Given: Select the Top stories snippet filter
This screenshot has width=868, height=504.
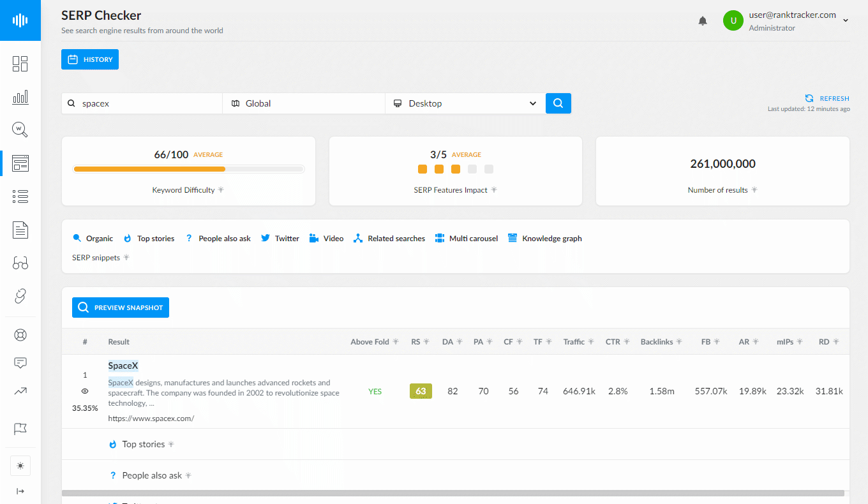Looking at the screenshot, I should coord(149,239).
